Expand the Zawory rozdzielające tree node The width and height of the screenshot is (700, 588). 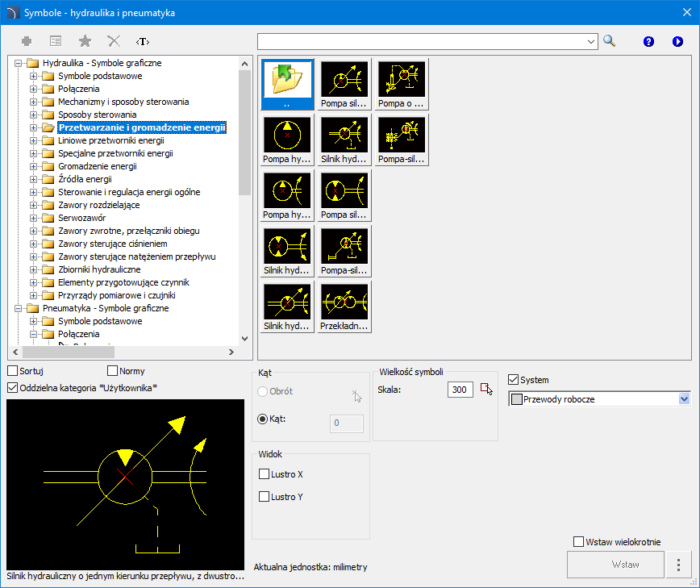(x=34, y=205)
